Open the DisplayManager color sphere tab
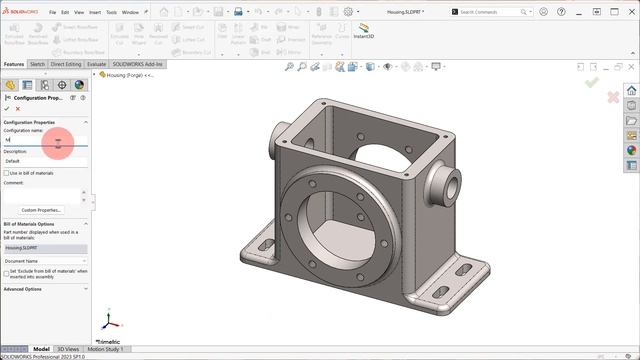 79,85
